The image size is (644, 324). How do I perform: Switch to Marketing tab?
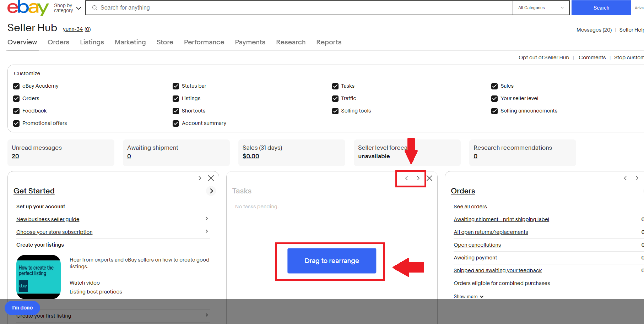point(130,42)
